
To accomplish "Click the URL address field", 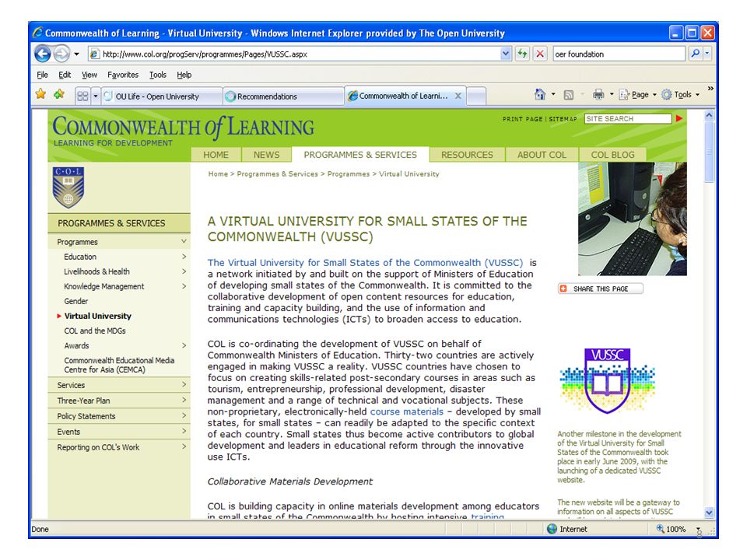I will click(294, 54).
